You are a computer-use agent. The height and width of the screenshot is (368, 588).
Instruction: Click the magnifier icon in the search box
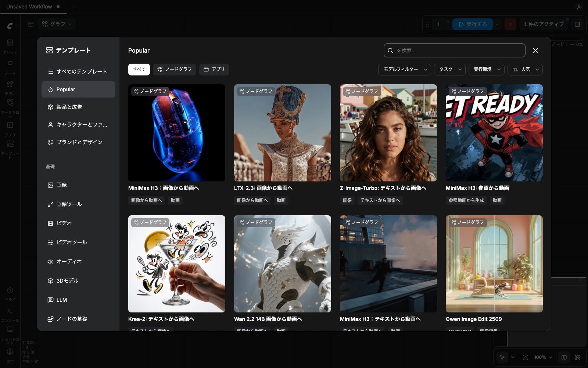coord(390,50)
